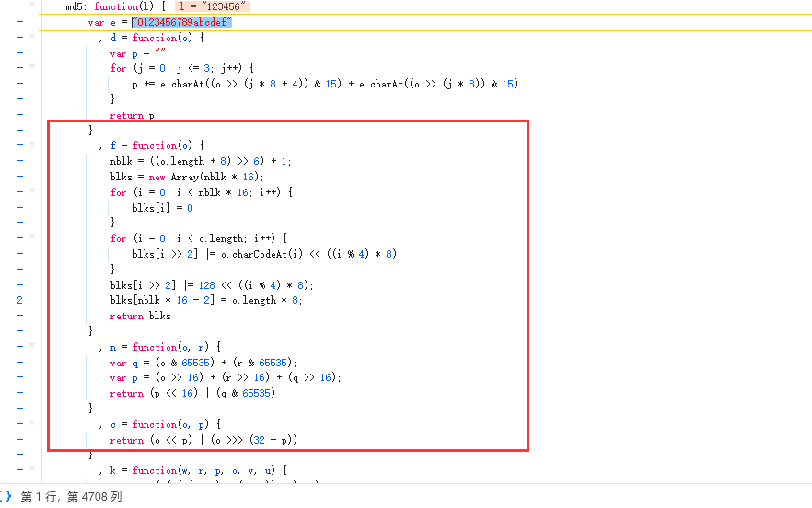Fold the c = function(o, p) block

(33, 424)
